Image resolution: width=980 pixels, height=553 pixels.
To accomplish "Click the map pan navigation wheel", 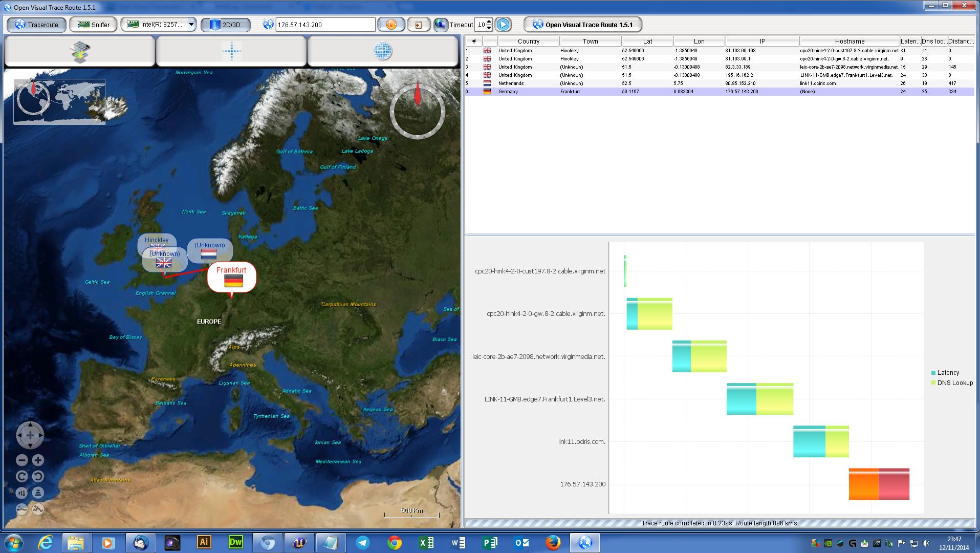I will 30,435.
